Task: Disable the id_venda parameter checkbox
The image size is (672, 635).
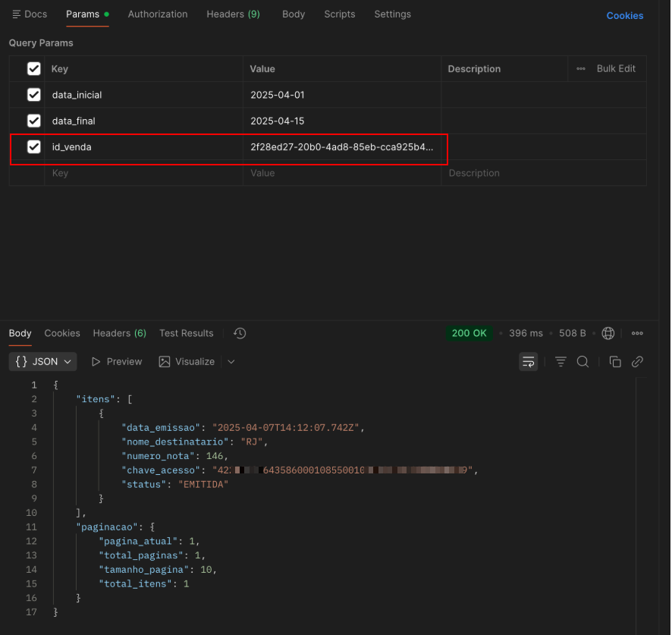Action: [34, 146]
